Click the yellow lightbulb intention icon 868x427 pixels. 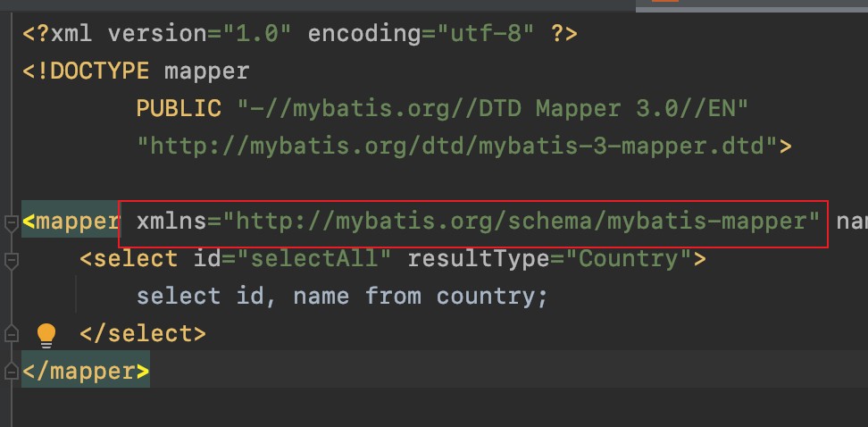[x=46, y=336]
